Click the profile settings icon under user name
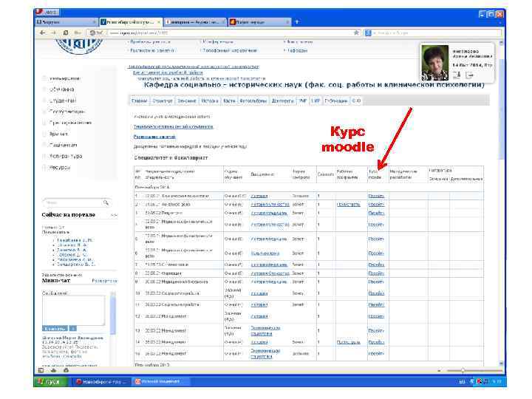 (457, 75)
